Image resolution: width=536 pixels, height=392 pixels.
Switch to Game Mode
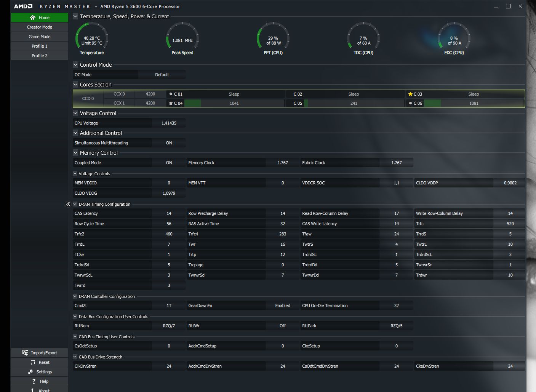point(40,37)
